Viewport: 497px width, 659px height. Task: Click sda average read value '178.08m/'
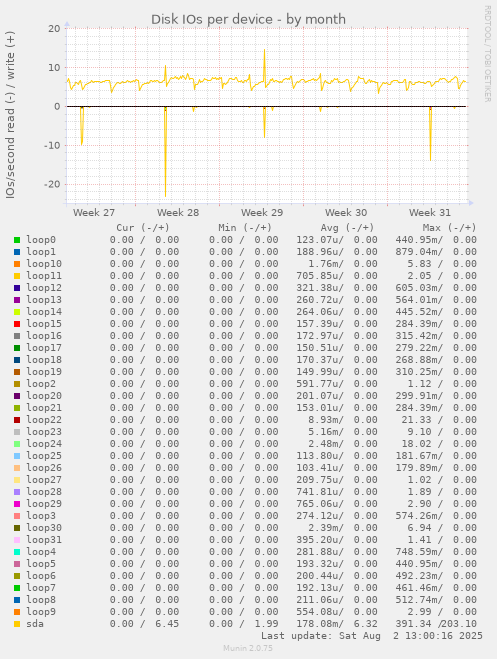pos(320,624)
